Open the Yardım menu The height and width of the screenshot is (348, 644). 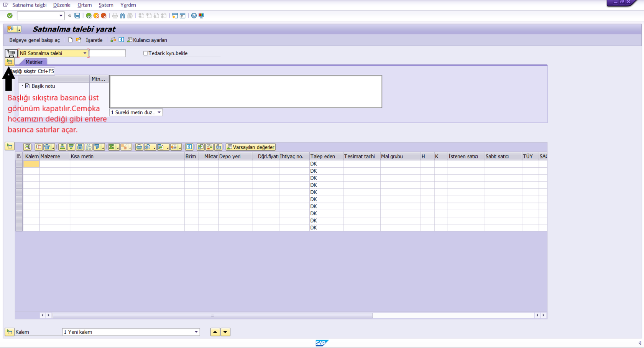[x=128, y=5]
